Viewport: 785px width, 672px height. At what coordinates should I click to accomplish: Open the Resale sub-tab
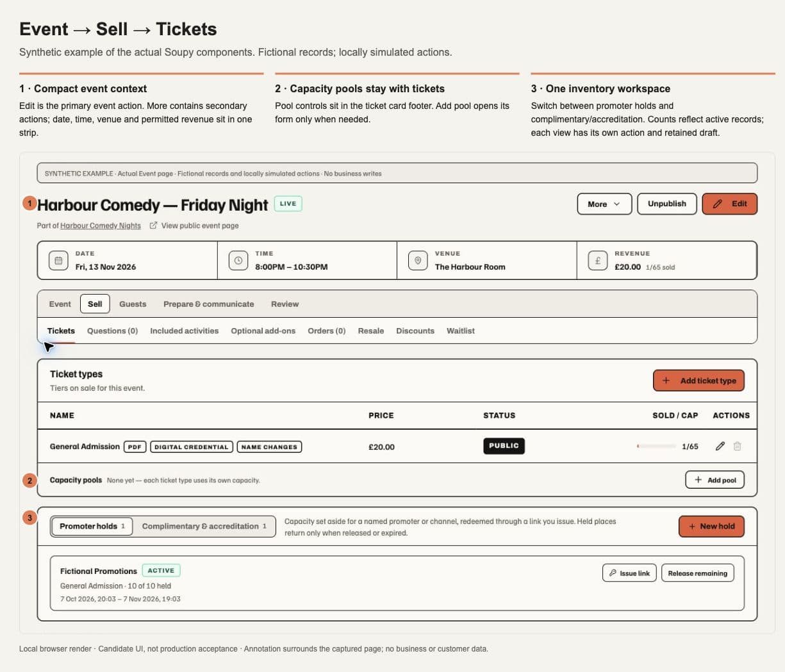(x=371, y=331)
